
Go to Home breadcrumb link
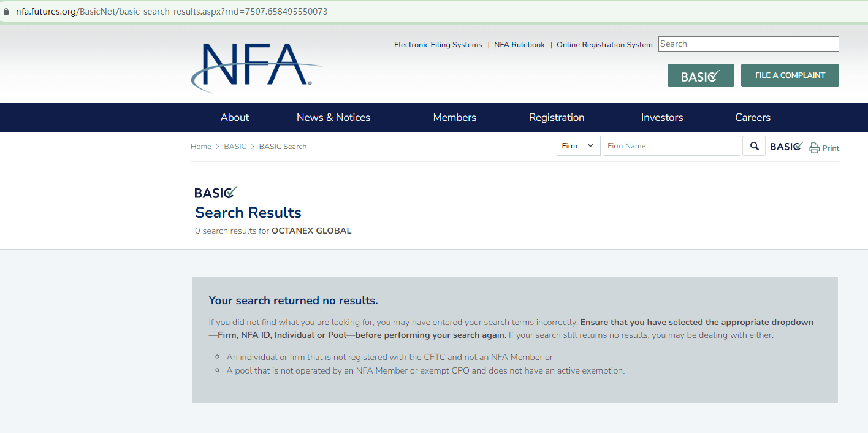coord(200,147)
